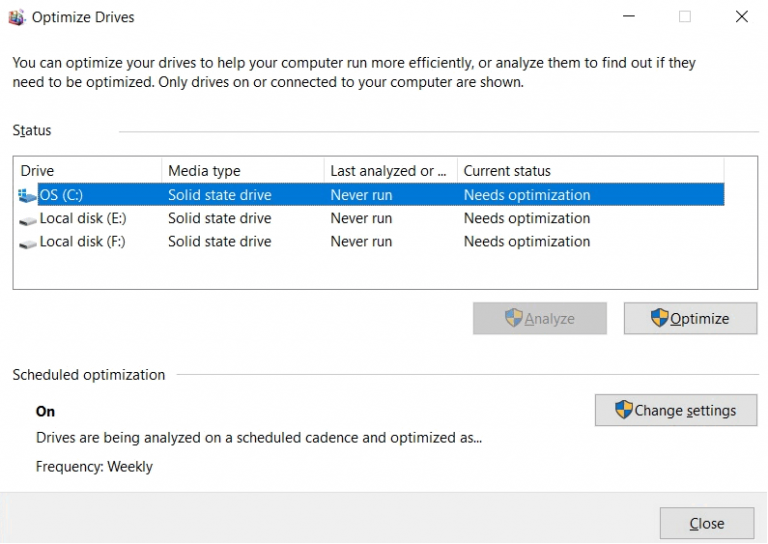The width and height of the screenshot is (768, 544).
Task: Click the drive icon beside Local disk (F:)
Action: tap(27, 242)
